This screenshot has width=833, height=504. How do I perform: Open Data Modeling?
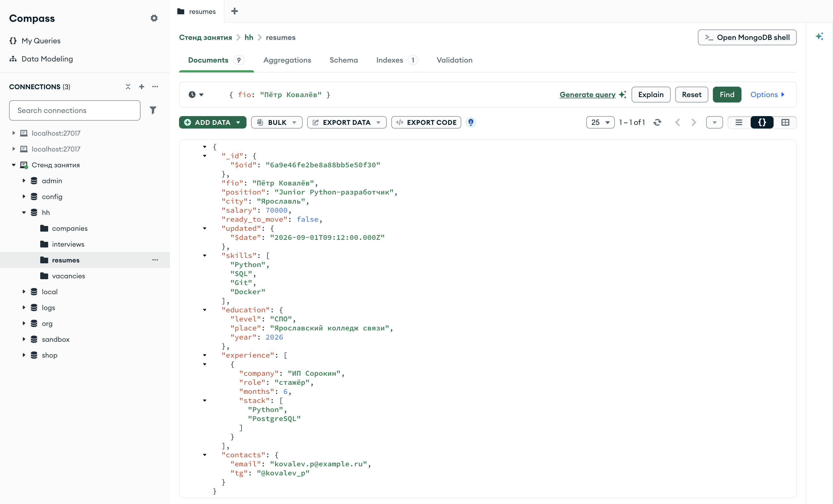(41, 59)
